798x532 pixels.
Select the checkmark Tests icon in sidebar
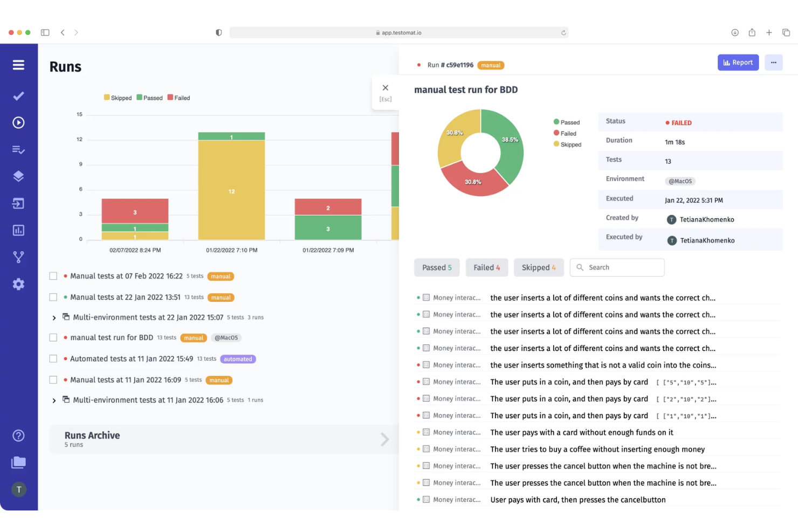point(18,95)
